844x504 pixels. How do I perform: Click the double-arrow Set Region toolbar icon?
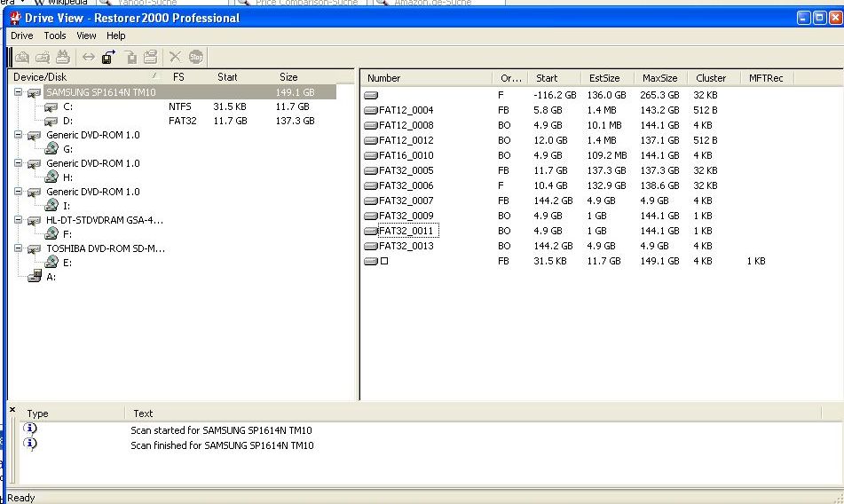point(89,57)
